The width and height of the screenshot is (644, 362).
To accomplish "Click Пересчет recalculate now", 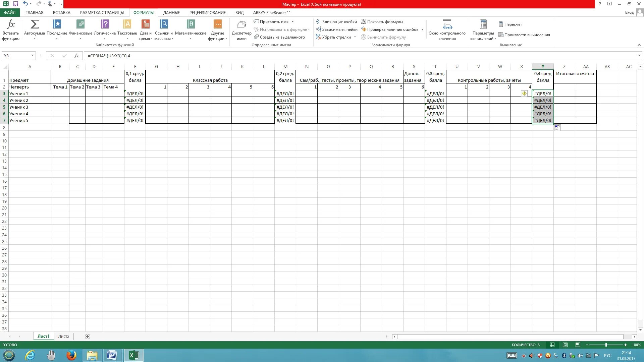I will tap(510, 24).
